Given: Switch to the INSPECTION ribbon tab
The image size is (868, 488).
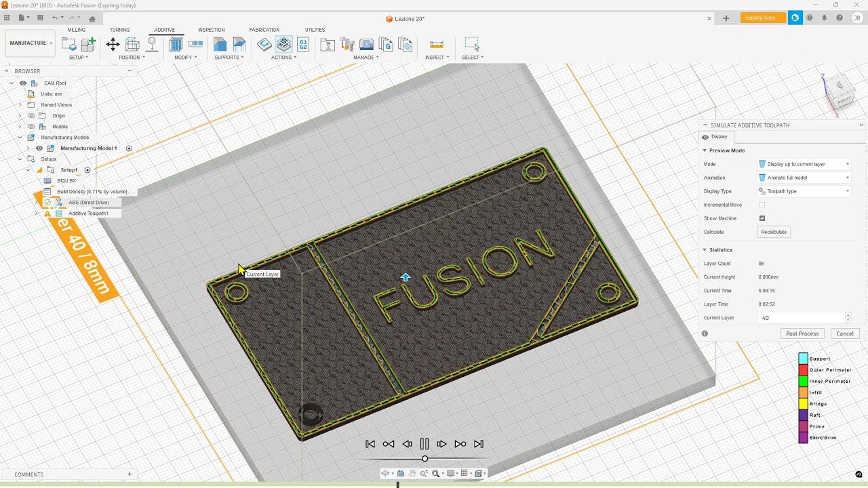Looking at the screenshot, I should click(212, 30).
